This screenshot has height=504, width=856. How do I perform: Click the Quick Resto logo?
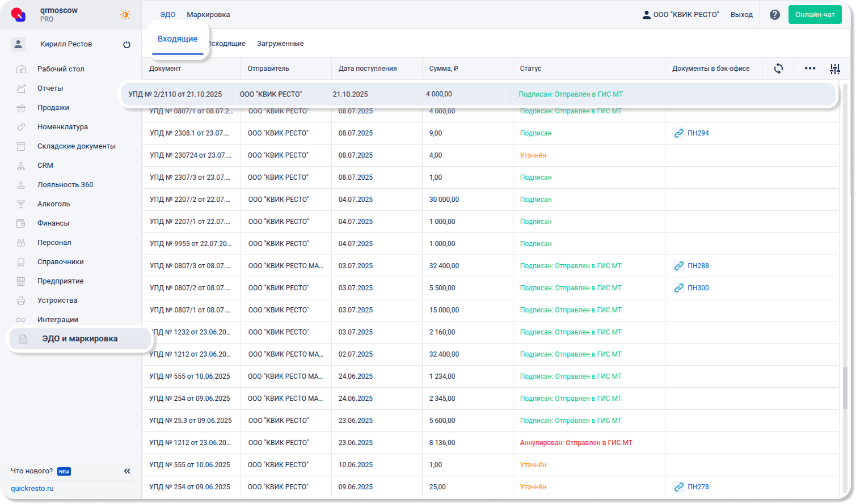(19, 15)
